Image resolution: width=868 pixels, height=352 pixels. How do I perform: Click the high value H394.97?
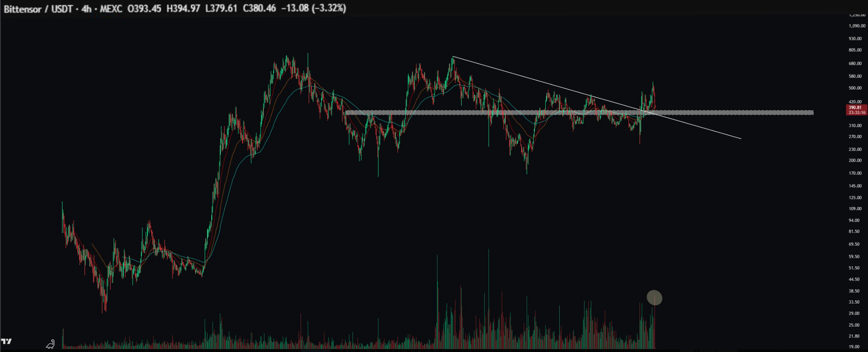click(x=183, y=9)
